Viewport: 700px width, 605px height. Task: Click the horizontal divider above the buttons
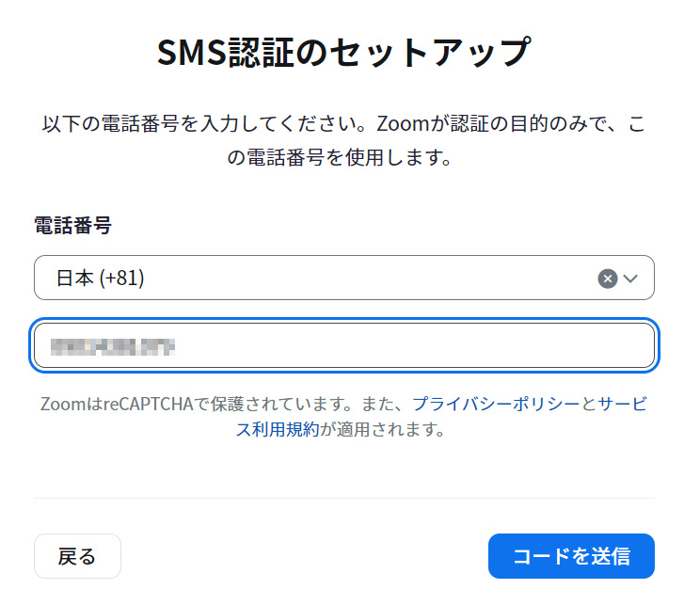pyautogui.click(x=344, y=499)
